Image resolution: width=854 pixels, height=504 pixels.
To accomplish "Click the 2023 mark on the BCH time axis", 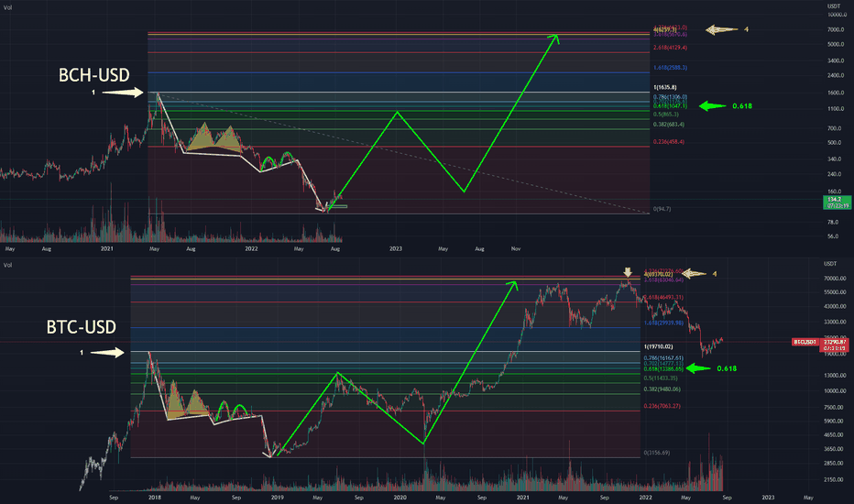I will (396, 249).
